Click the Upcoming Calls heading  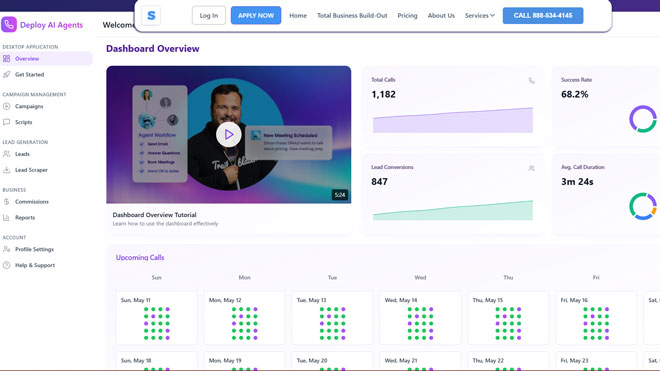pos(140,257)
